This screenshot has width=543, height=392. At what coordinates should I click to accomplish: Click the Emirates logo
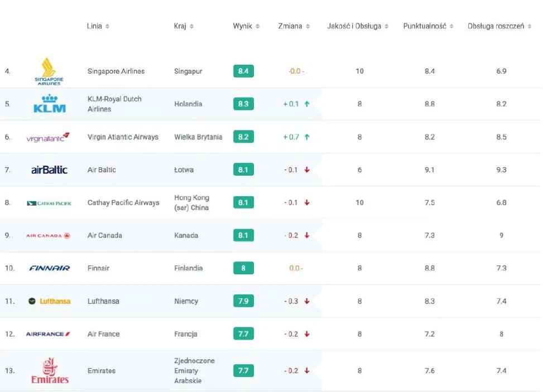tap(50, 371)
